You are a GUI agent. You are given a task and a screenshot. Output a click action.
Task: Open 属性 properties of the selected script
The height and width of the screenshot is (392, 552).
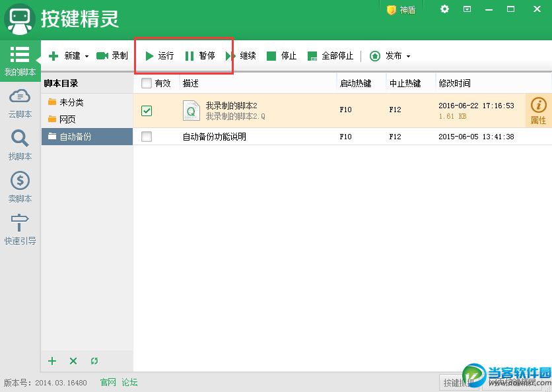[538, 110]
